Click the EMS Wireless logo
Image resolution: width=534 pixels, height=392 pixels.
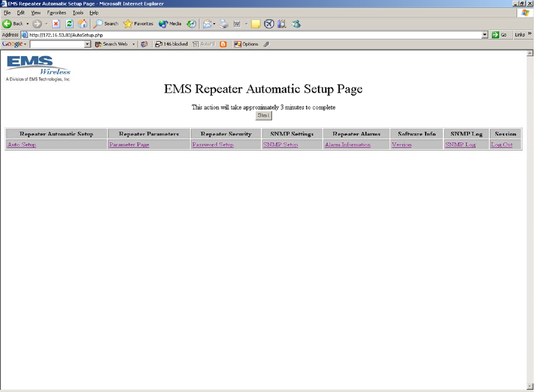click(x=38, y=68)
